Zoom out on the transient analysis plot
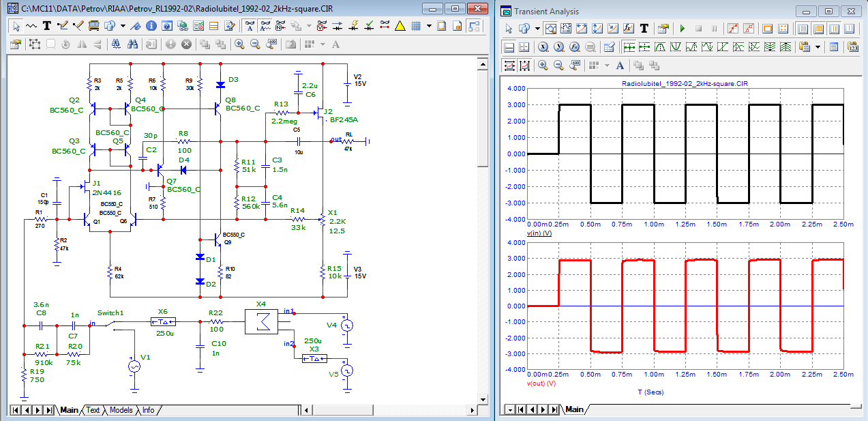This screenshot has height=421, width=868. [x=558, y=66]
